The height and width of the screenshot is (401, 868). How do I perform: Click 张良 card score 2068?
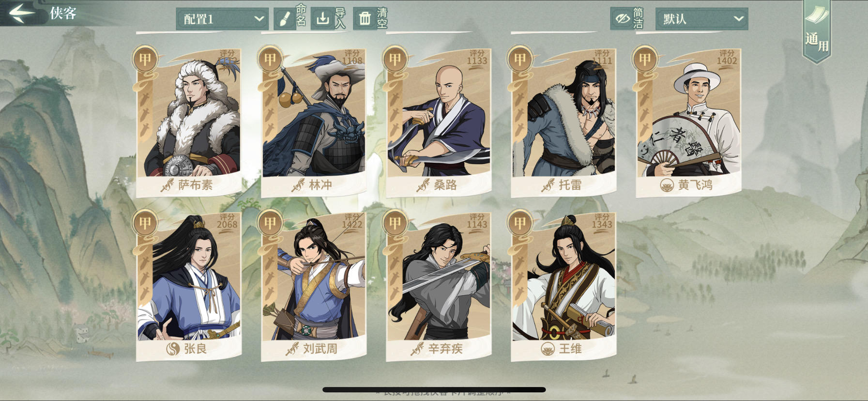[x=227, y=224]
